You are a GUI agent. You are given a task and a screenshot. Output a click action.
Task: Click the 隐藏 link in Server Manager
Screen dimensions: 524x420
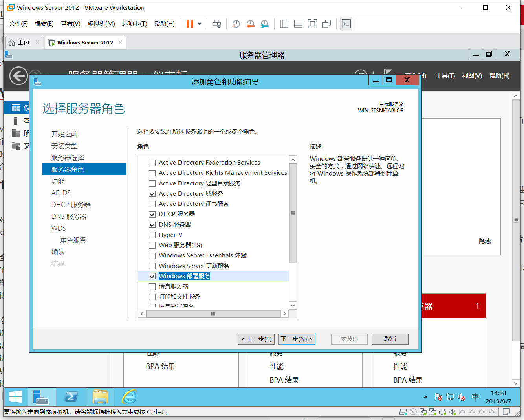[x=484, y=241]
